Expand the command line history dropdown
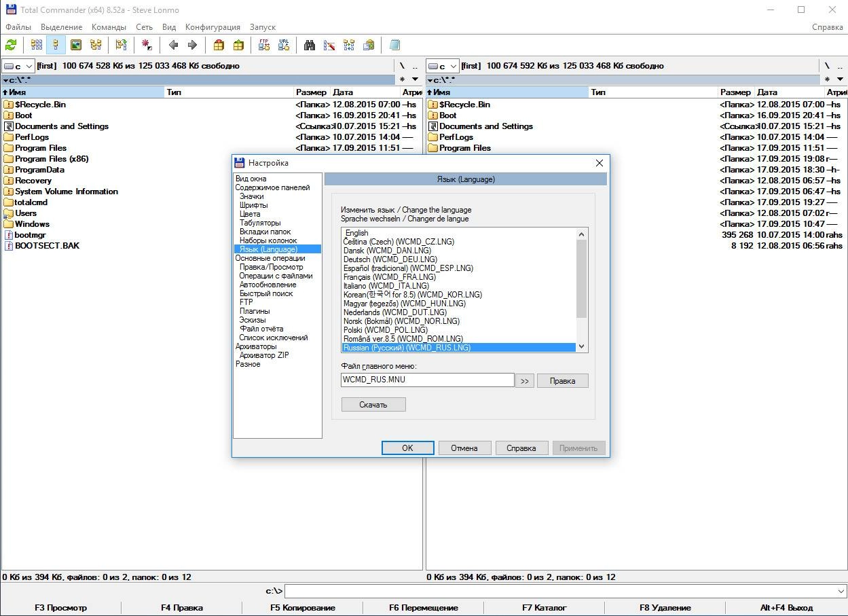This screenshot has height=616, width=848. coord(841,591)
